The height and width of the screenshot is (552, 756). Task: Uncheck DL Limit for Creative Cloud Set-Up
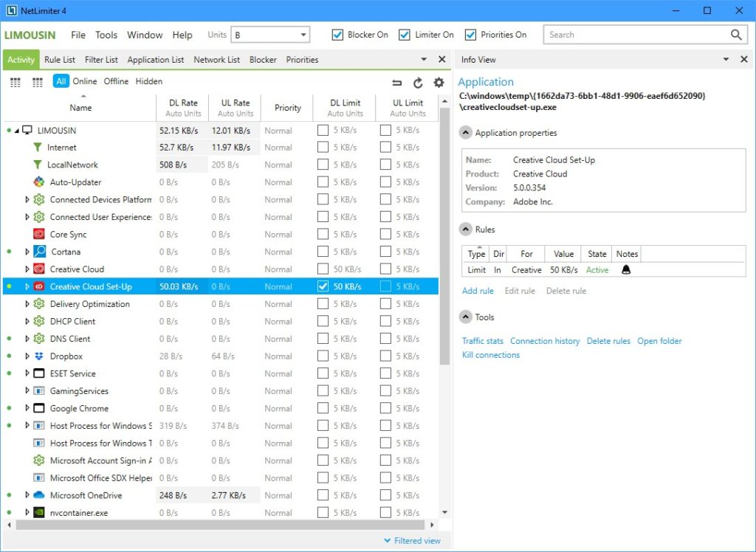coord(323,286)
